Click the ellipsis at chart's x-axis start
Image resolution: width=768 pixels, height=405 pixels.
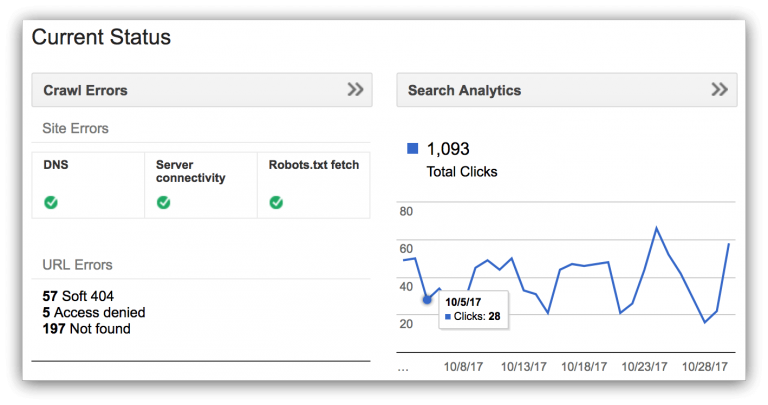403,368
